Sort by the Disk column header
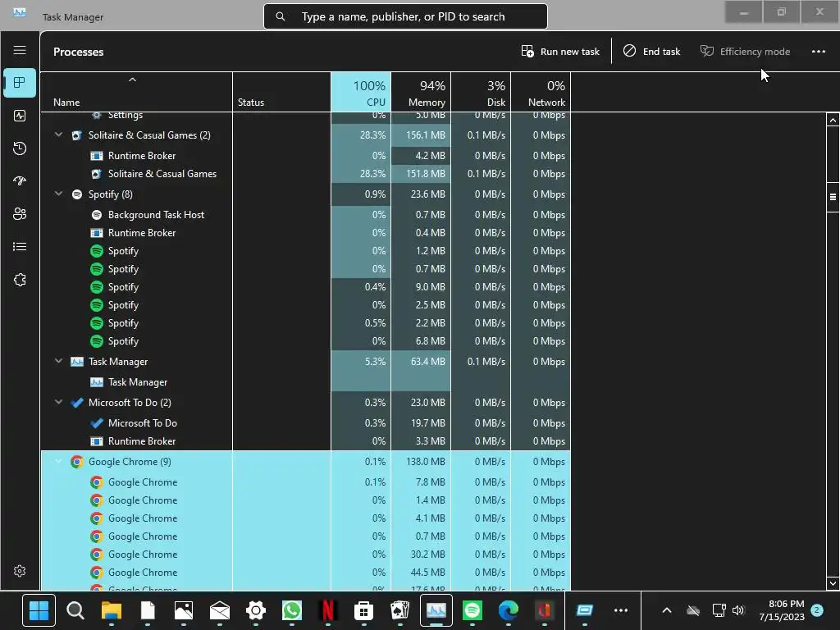The height and width of the screenshot is (630, 840). click(x=481, y=92)
